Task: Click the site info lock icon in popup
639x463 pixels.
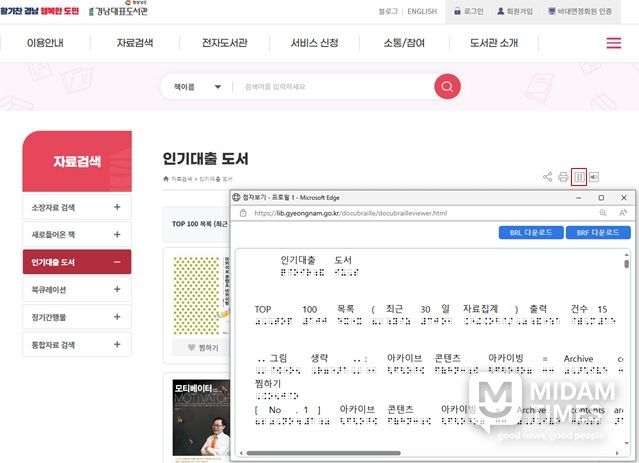Action: (243, 213)
